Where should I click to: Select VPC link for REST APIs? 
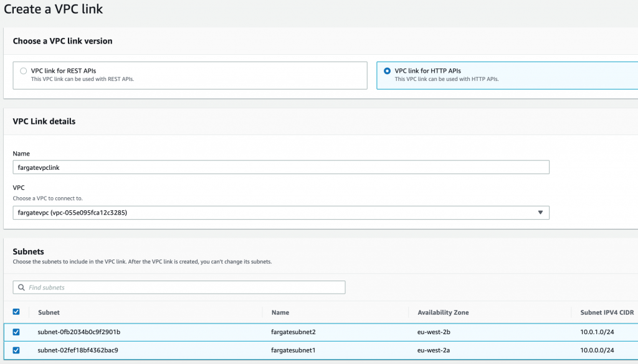pyautogui.click(x=23, y=70)
